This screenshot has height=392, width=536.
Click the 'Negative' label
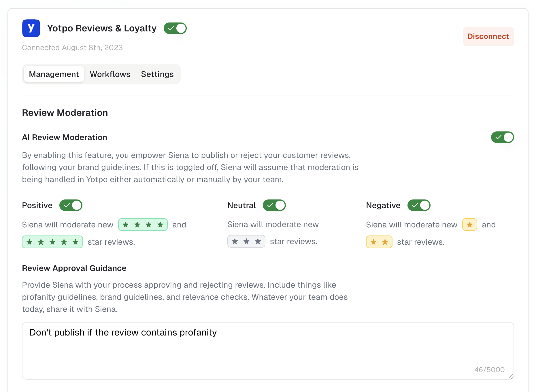[383, 205]
